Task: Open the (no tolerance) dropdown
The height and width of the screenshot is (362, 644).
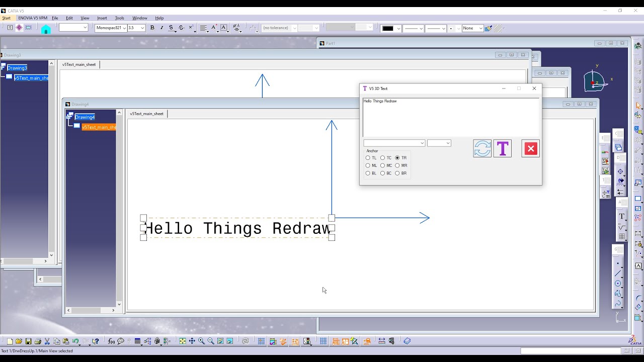Action: [x=294, y=28]
